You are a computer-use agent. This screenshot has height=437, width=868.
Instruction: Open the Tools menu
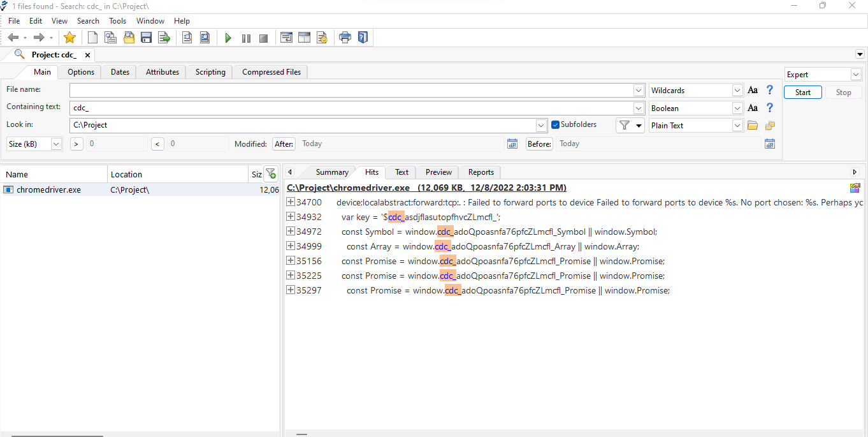point(118,21)
